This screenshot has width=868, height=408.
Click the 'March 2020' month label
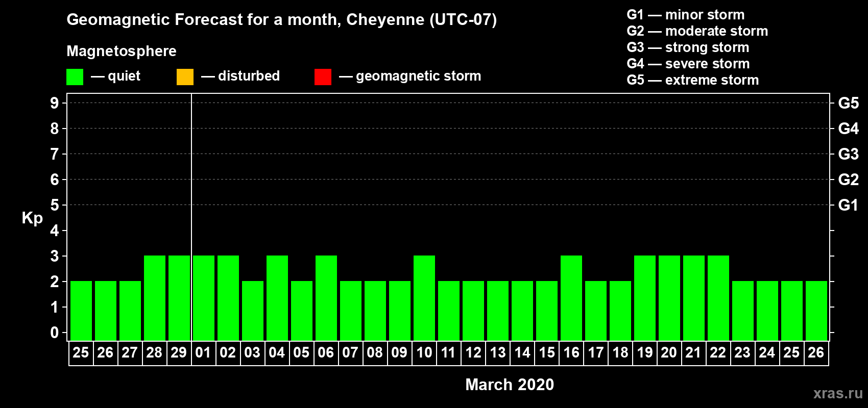510,385
